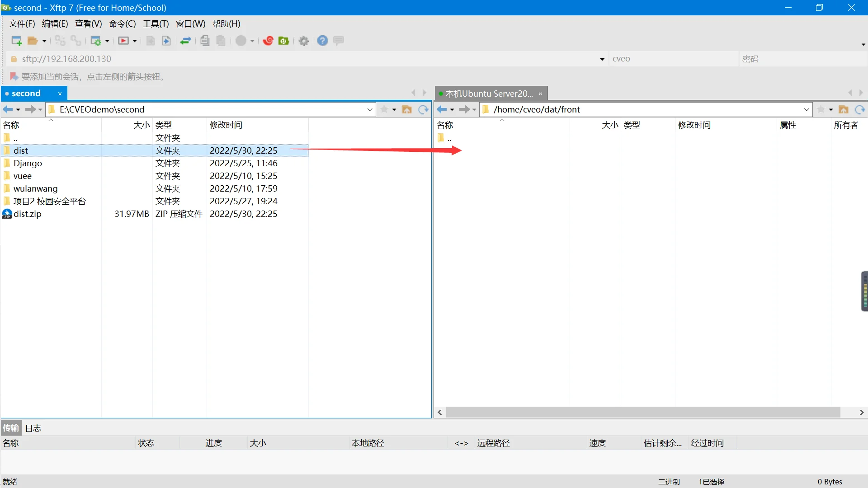Expand the local path dropdown
The height and width of the screenshot is (488, 868).
(370, 110)
